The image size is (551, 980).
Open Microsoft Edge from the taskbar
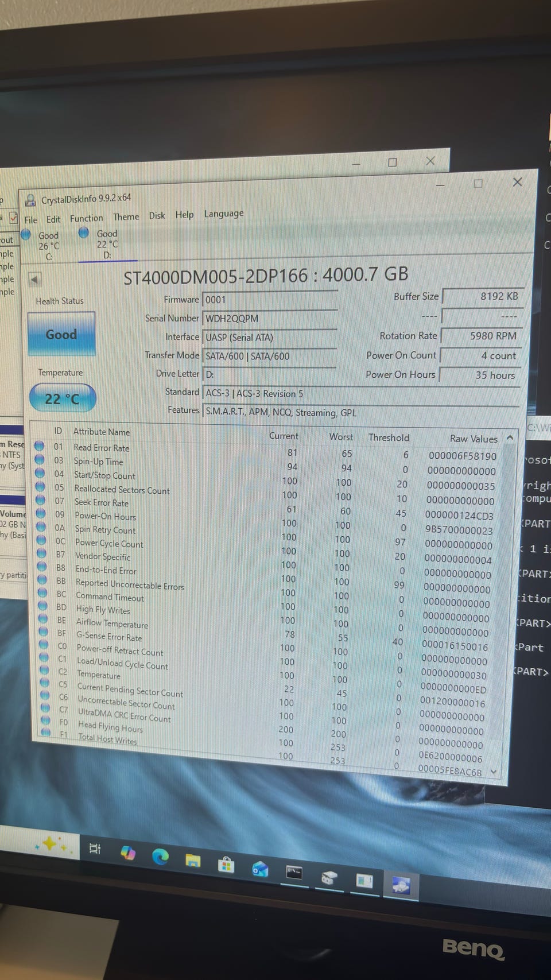point(160,857)
